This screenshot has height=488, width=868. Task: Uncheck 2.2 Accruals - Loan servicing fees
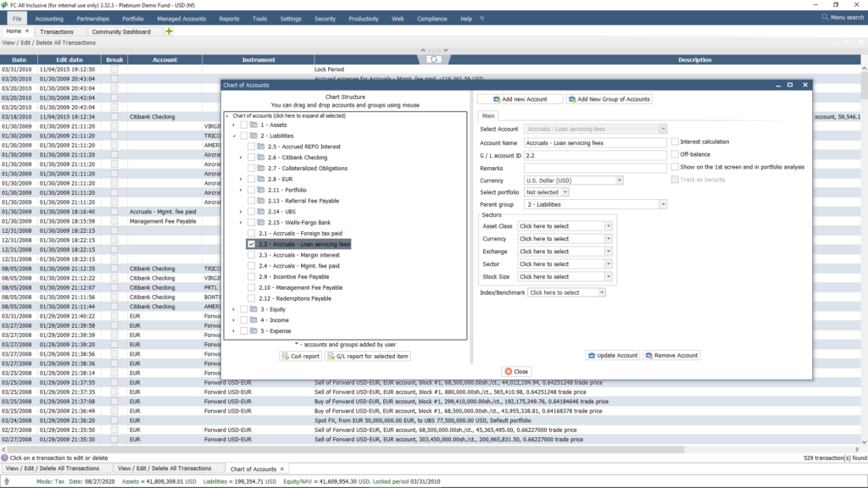251,244
